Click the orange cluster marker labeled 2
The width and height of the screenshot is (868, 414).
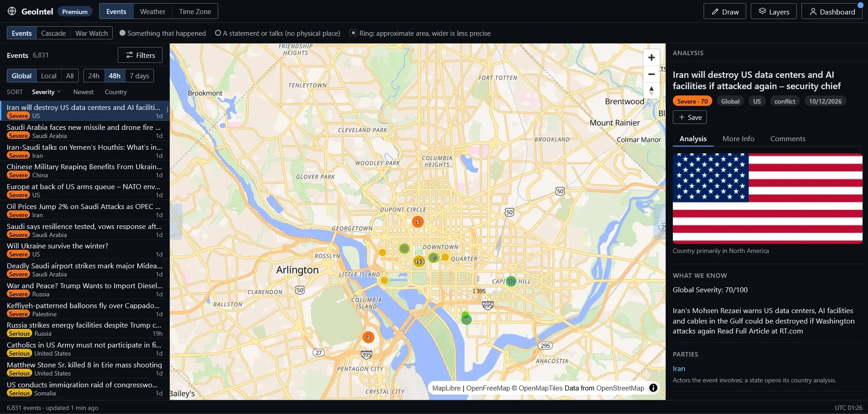coord(368,337)
